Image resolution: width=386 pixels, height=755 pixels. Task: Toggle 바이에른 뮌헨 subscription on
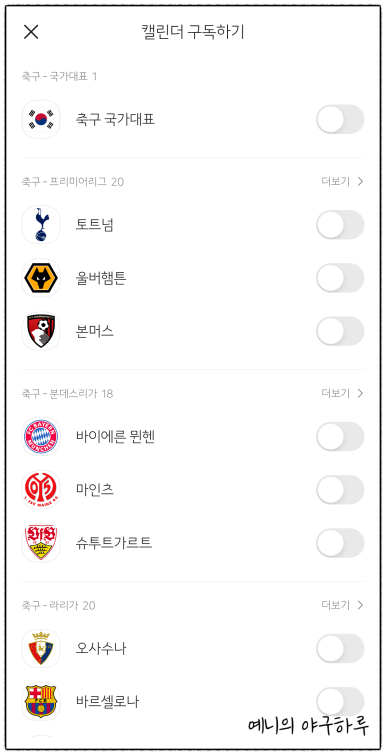(340, 436)
